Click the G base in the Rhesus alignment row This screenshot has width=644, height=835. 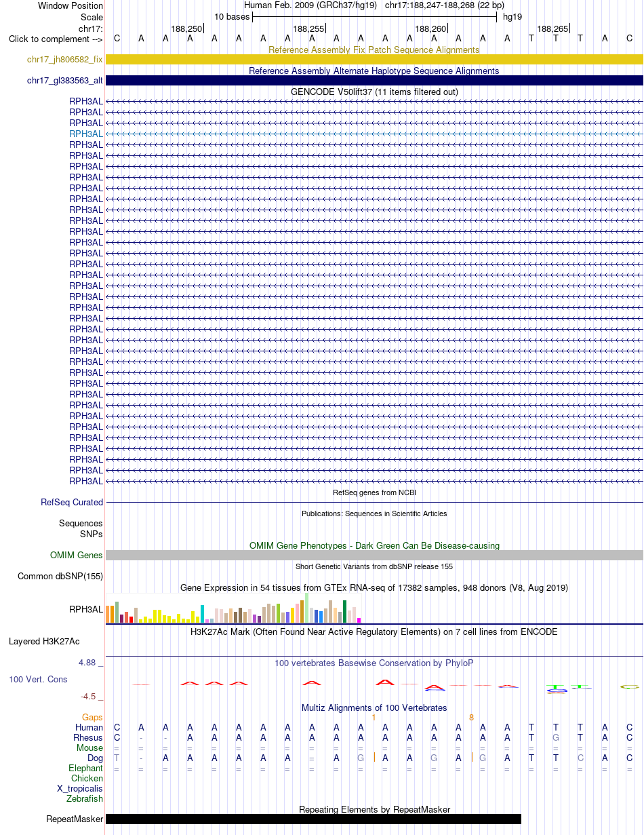pyautogui.click(x=556, y=737)
